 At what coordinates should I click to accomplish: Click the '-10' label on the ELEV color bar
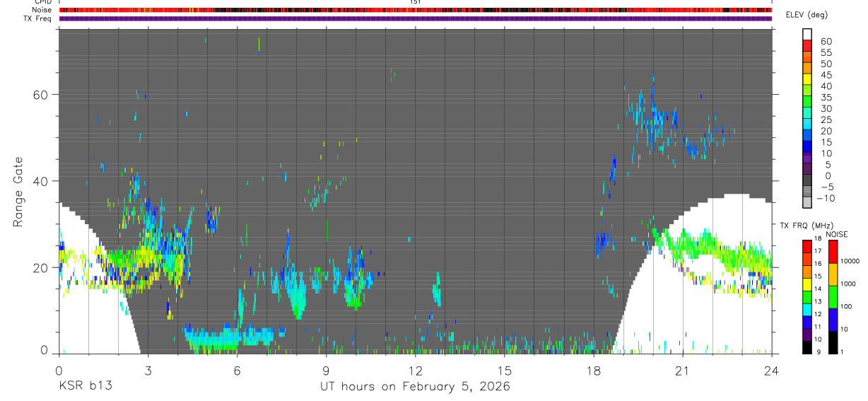pyautogui.click(x=827, y=197)
